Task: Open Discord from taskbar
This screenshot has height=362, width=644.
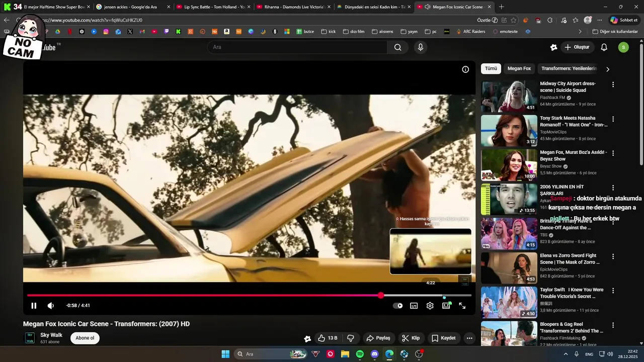Action: point(374,354)
